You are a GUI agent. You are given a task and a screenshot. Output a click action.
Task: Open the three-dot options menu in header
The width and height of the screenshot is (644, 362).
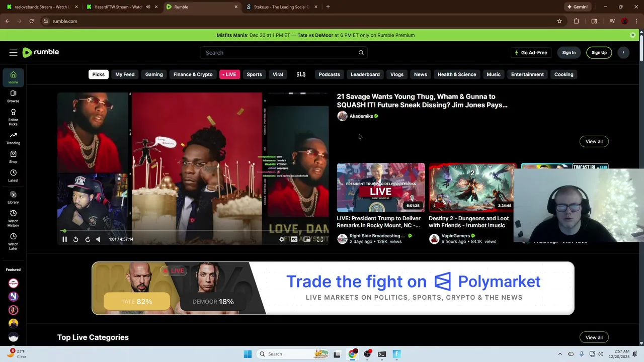pyautogui.click(x=623, y=53)
